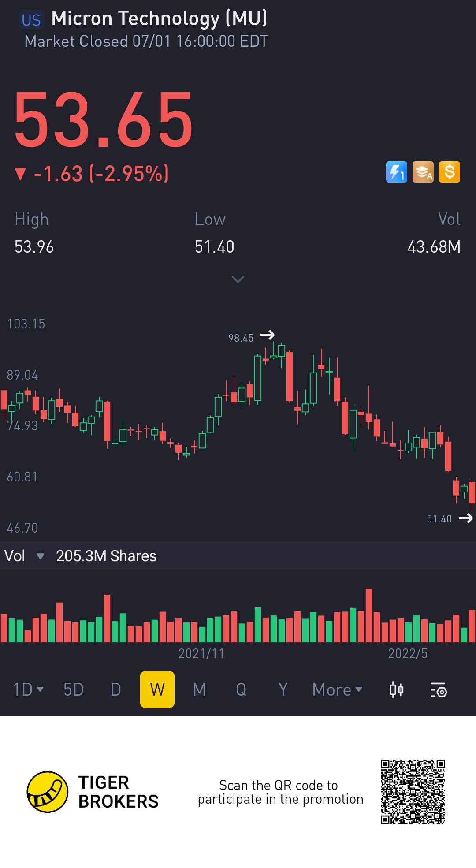The width and height of the screenshot is (476, 868).
Task: Tap the tan stacked layers badge icon
Action: [423, 172]
